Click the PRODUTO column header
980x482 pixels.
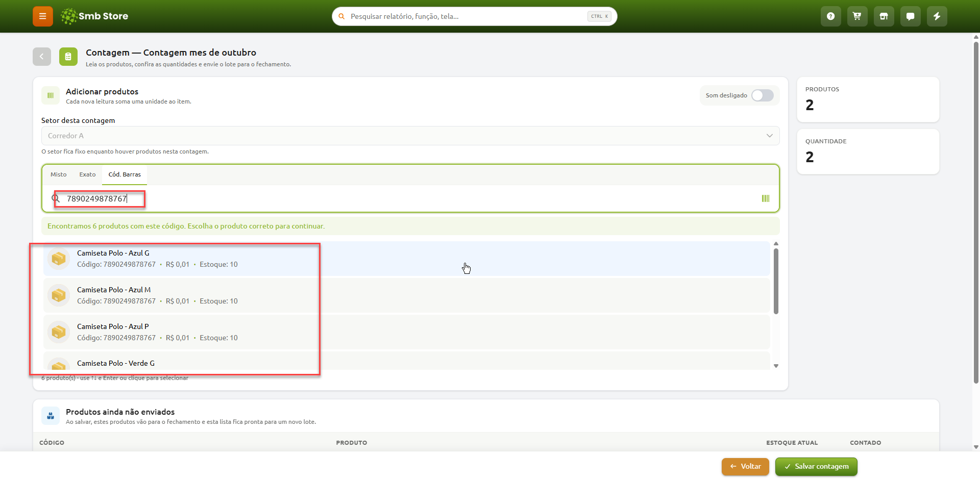tap(352, 443)
